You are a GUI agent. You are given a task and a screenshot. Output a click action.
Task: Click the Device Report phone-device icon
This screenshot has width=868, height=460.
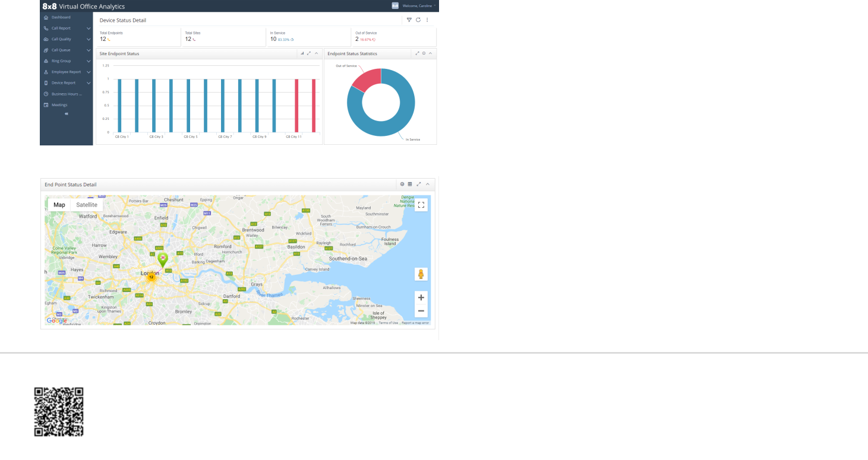46,83
